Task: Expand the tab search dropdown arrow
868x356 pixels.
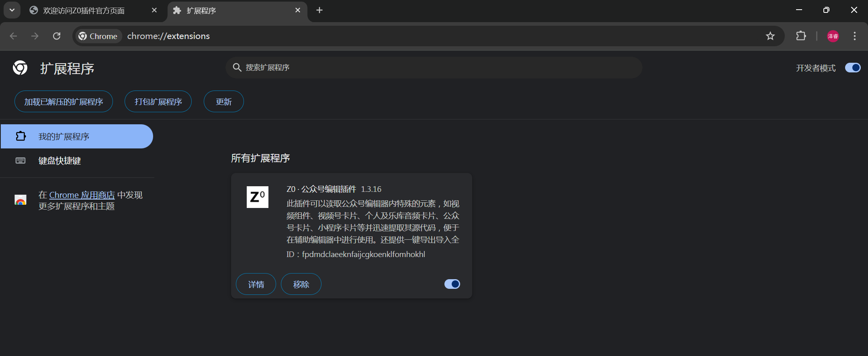Action: [12, 10]
